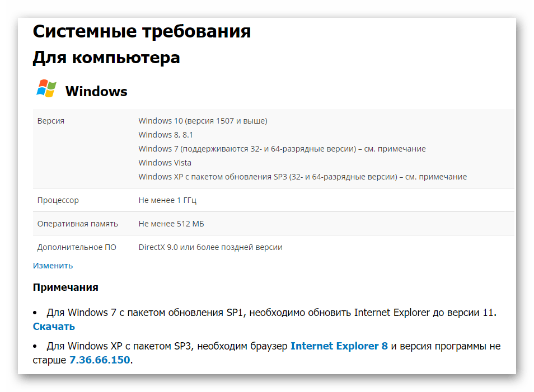Open the Internet Explorer 8 link
534x392 pixels.
click(x=339, y=346)
